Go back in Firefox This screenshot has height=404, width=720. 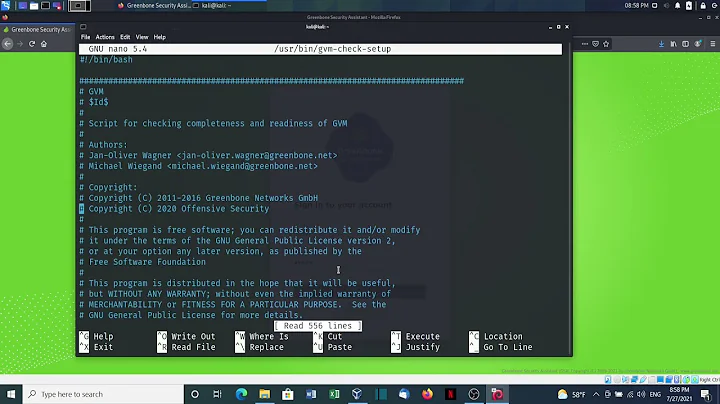[8, 44]
